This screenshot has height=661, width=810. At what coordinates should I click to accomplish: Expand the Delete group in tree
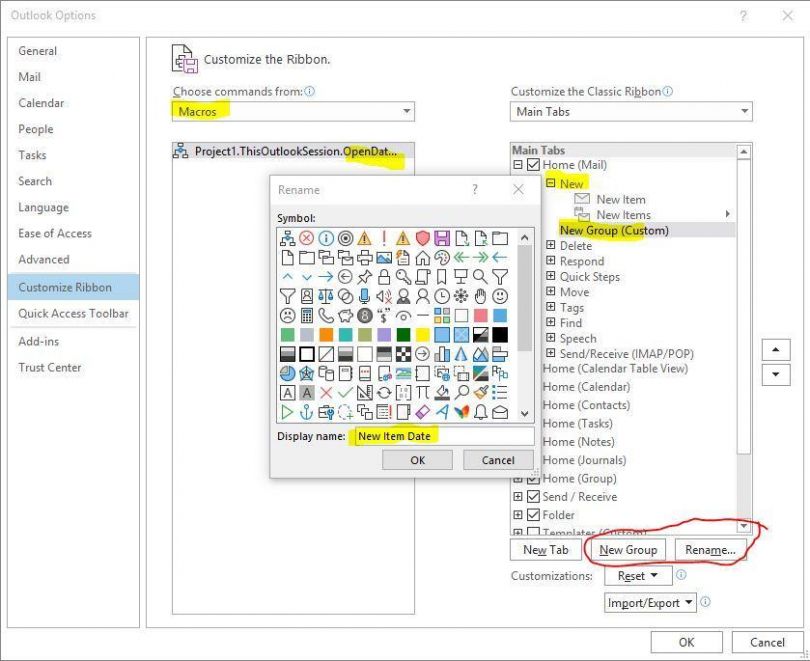[x=550, y=246]
